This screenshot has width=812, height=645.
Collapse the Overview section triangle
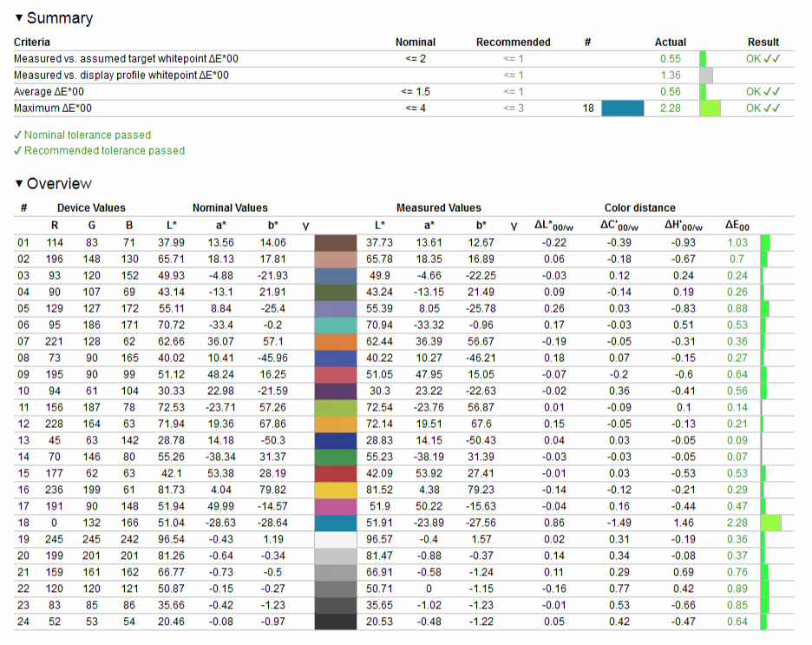click(x=19, y=184)
